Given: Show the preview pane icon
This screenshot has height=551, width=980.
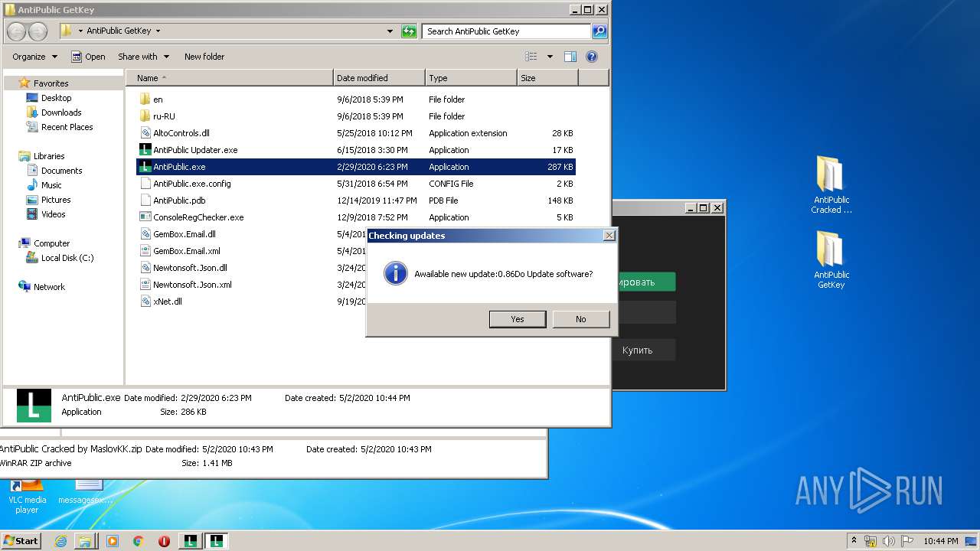Looking at the screenshot, I should [x=570, y=57].
